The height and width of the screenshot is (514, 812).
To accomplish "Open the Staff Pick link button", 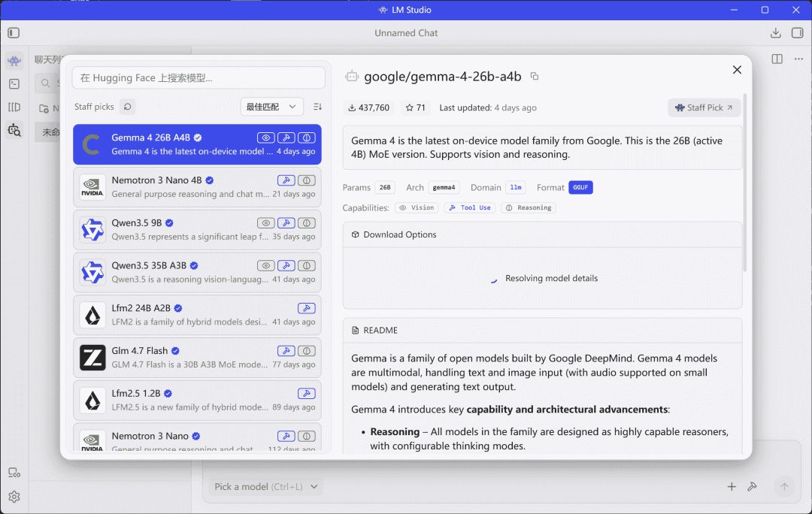I will pyautogui.click(x=704, y=107).
